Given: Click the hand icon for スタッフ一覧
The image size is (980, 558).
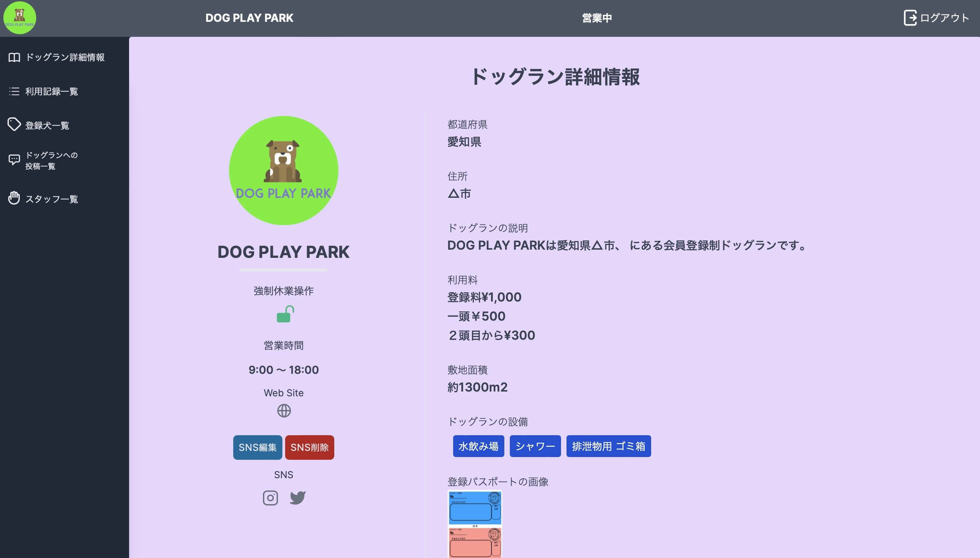Looking at the screenshot, I should tap(14, 198).
